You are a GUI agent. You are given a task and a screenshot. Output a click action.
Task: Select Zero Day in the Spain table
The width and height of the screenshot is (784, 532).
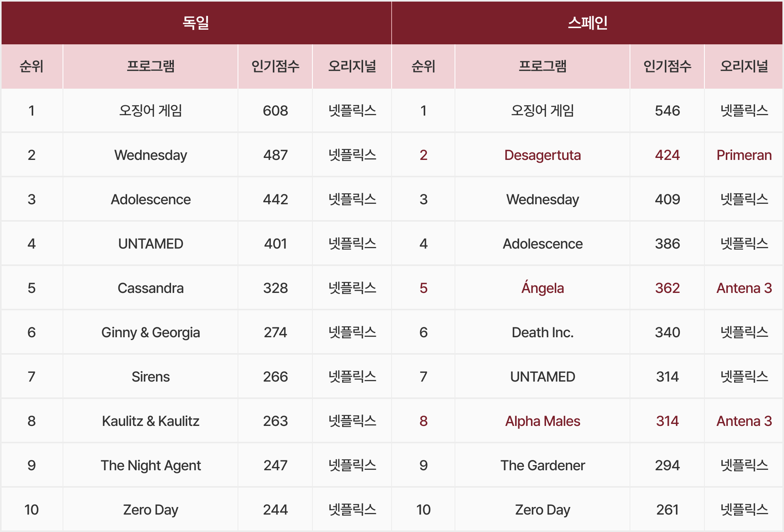(x=542, y=510)
